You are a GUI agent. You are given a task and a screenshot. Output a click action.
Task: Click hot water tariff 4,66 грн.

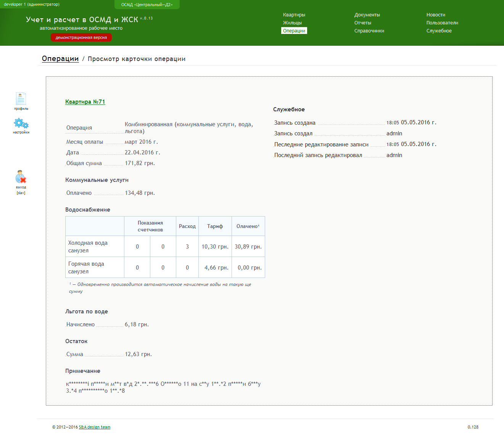coord(216,268)
